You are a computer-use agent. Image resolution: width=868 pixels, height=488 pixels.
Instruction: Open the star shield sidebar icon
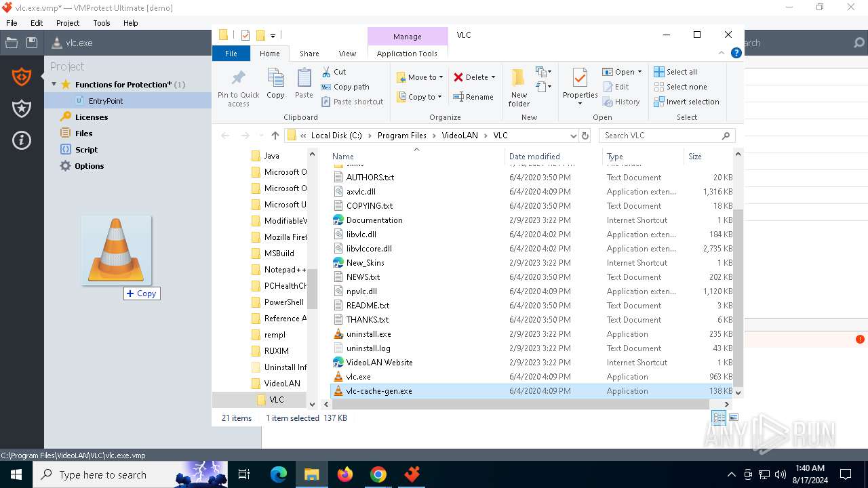tap(22, 108)
